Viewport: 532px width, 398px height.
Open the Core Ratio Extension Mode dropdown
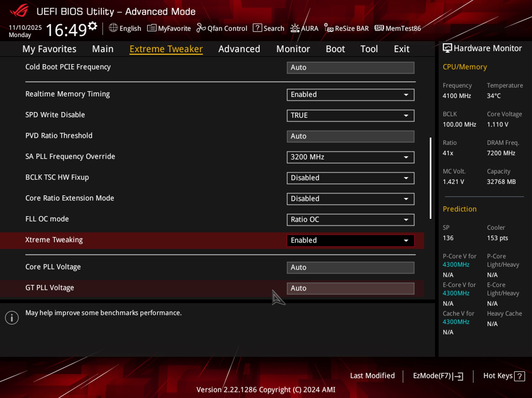[350, 199]
